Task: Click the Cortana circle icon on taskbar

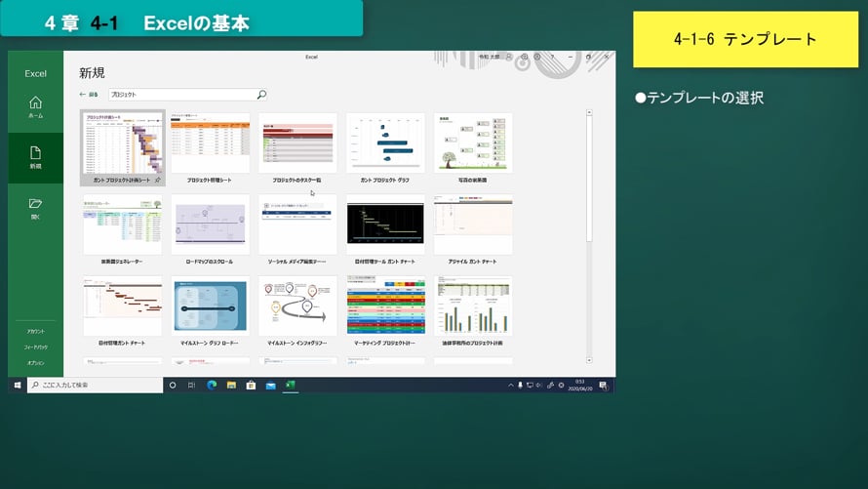Action: (x=173, y=385)
